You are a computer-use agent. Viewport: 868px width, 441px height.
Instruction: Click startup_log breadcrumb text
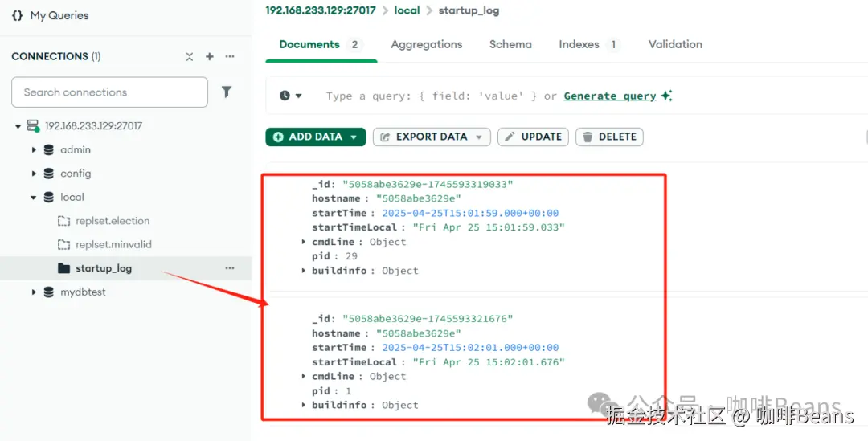tap(469, 10)
